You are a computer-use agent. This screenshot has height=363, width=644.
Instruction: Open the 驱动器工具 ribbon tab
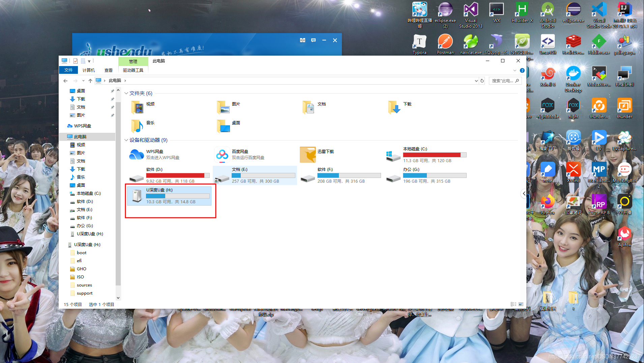[x=133, y=70]
